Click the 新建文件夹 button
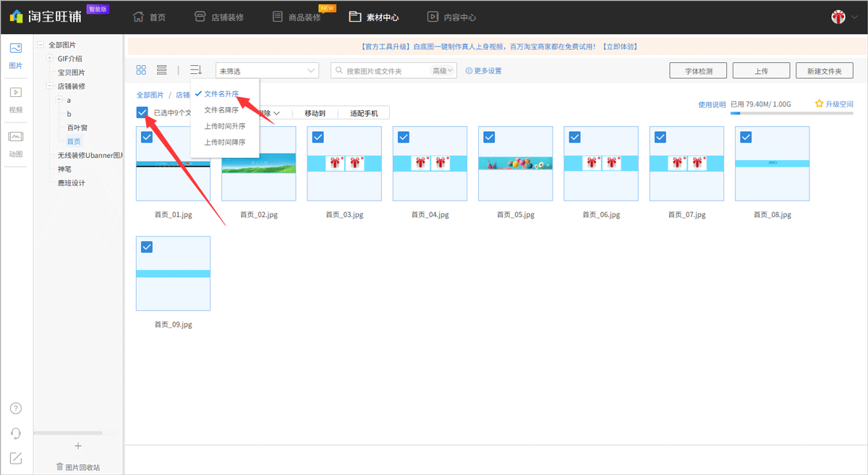Viewport: 868px width, 475px height. click(824, 71)
